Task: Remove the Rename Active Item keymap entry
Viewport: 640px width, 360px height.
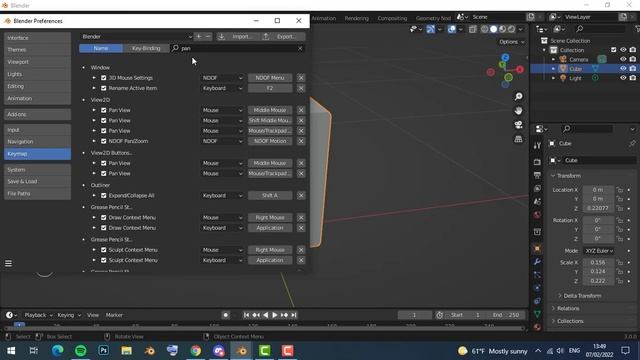Action: coord(301,88)
